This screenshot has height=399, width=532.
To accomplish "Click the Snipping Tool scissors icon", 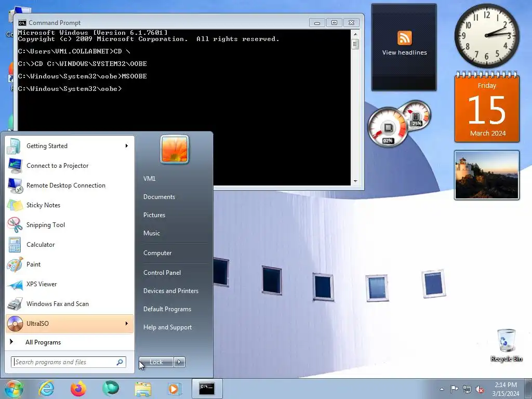I will [x=15, y=224].
